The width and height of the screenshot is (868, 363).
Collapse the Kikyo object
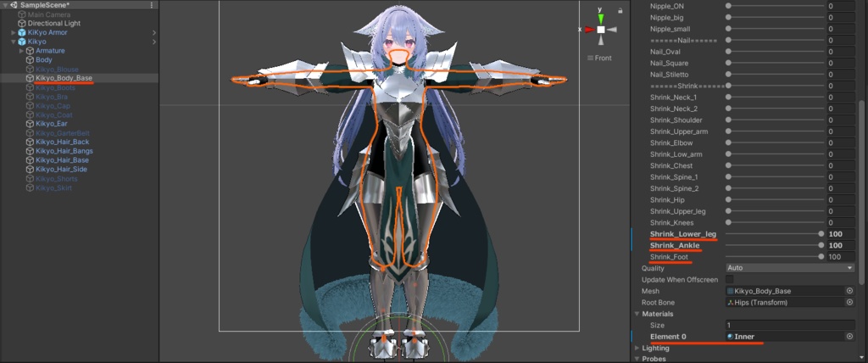click(14, 42)
